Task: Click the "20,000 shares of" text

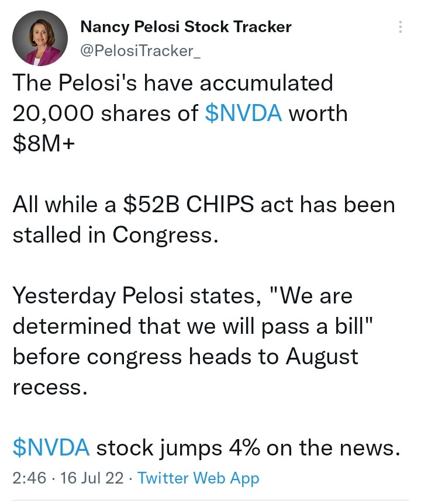Action: coord(105,113)
